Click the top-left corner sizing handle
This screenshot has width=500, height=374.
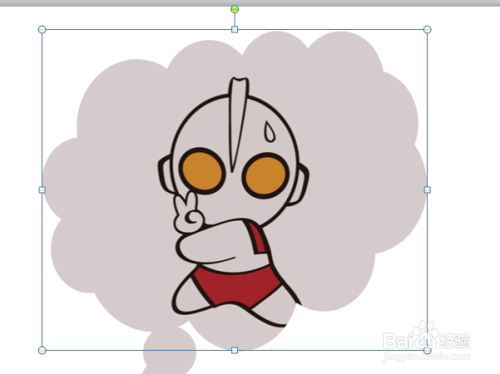[42, 30]
